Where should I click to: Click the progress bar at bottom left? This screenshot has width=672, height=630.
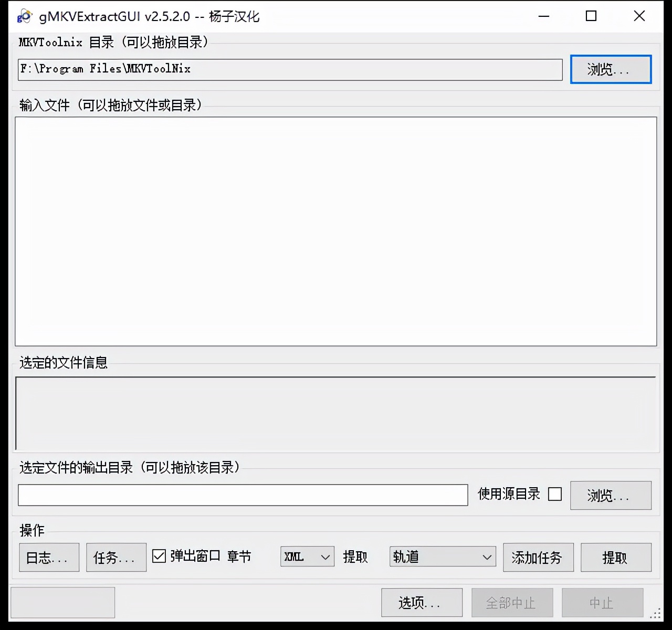pos(63,603)
